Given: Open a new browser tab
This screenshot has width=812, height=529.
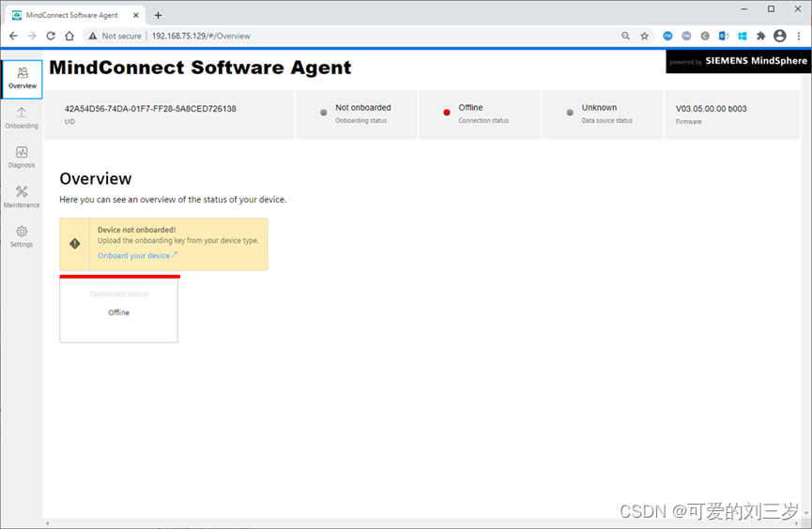Looking at the screenshot, I should coord(158,16).
